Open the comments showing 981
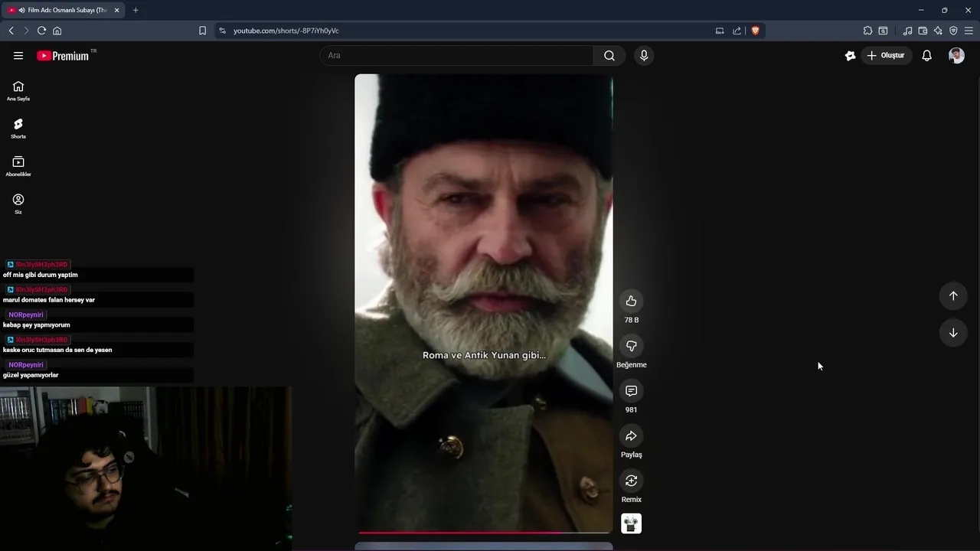This screenshot has width=980, height=551. click(631, 391)
